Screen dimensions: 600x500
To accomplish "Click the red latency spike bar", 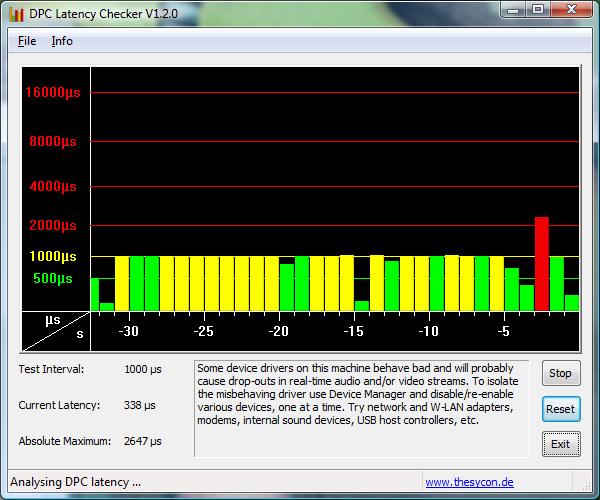I will (542, 263).
